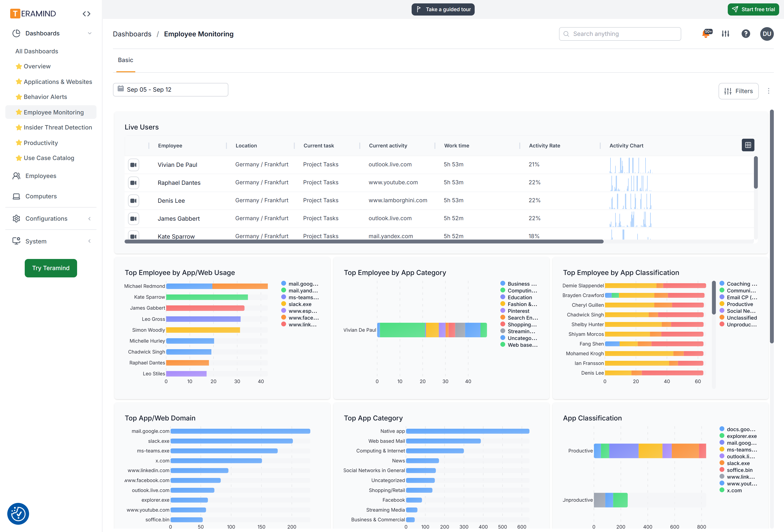This screenshot has height=532, width=784.
Task: Toggle Unclassified legend in Employee Classification chart
Action: pos(738,317)
